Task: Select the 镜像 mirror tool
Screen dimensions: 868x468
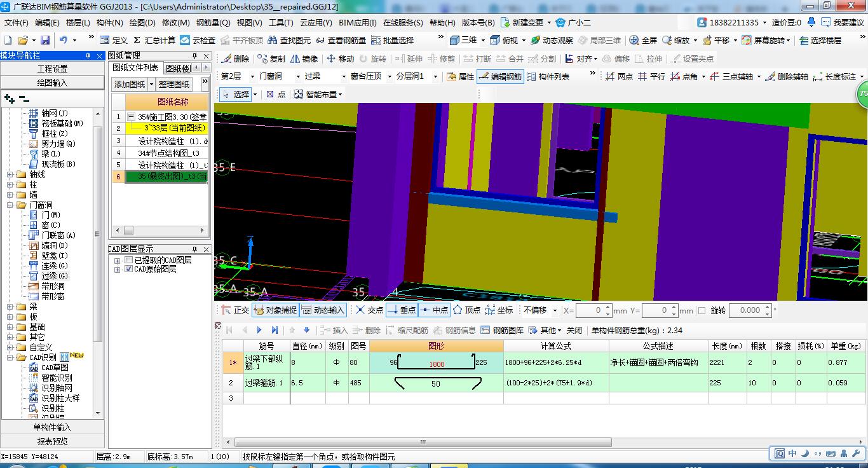Action: click(304, 59)
